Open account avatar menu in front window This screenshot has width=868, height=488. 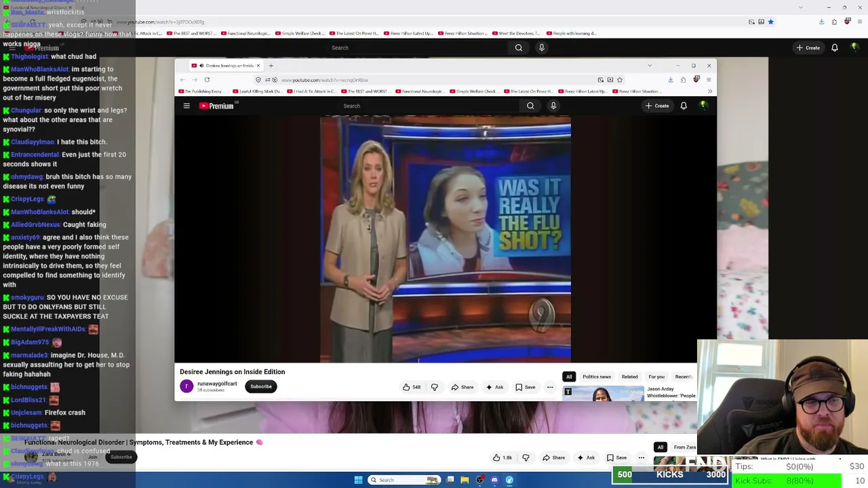(703, 106)
